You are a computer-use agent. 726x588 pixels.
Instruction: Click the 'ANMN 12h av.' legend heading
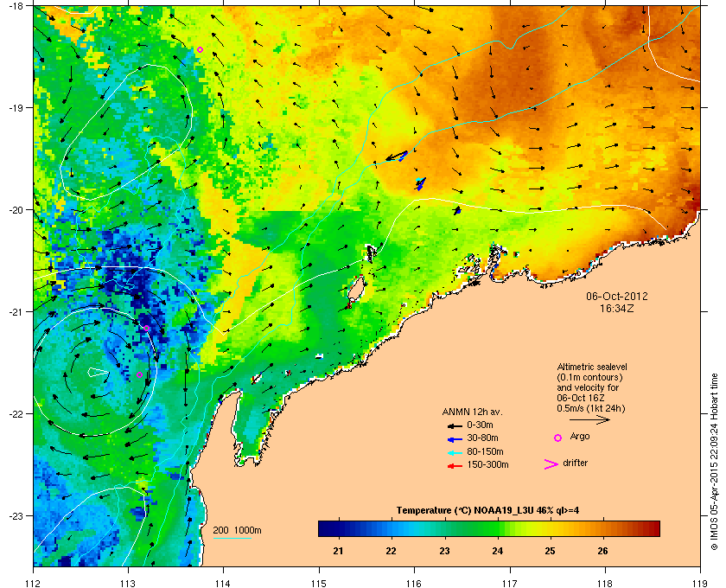472,412
